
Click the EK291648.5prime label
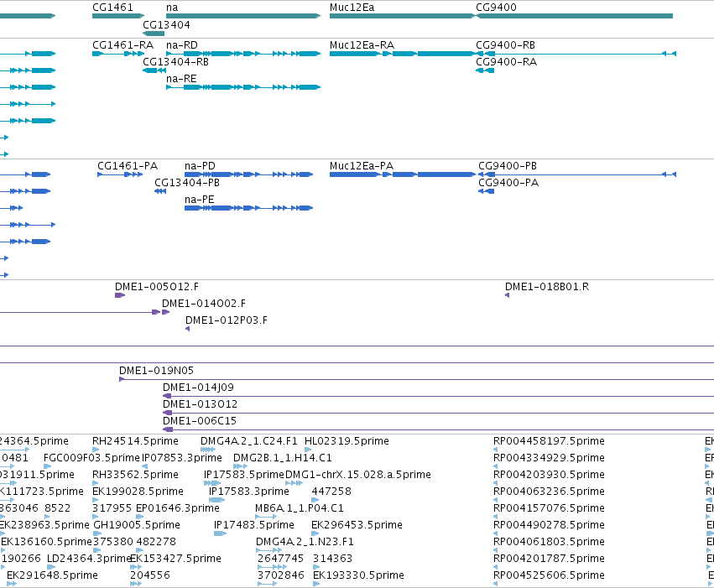pos(52,575)
